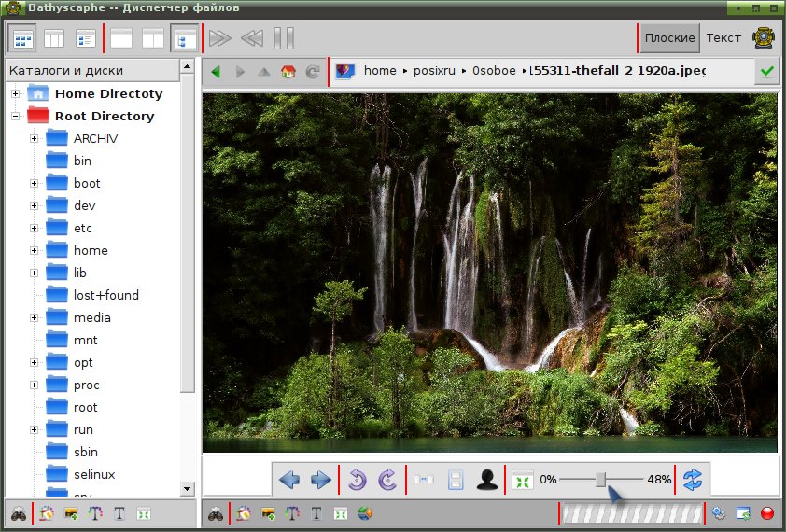
Task: Switch to columns view mode
Action: (54, 38)
